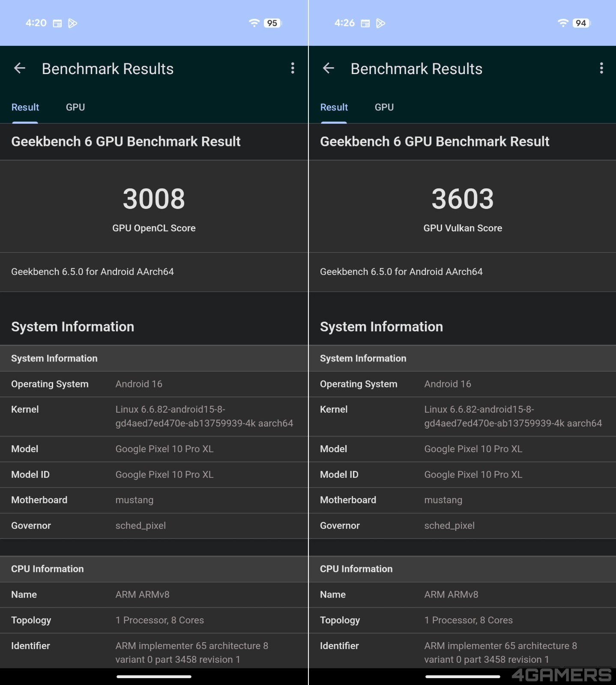Viewport: 616px width, 685px height.
Task: Open overflow menu on Vulkan results screen
Action: [601, 68]
